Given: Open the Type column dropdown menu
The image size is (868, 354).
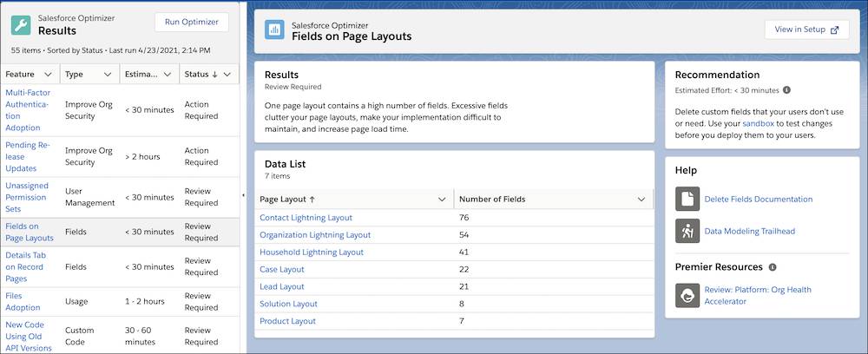Looking at the screenshot, I should pos(108,74).
